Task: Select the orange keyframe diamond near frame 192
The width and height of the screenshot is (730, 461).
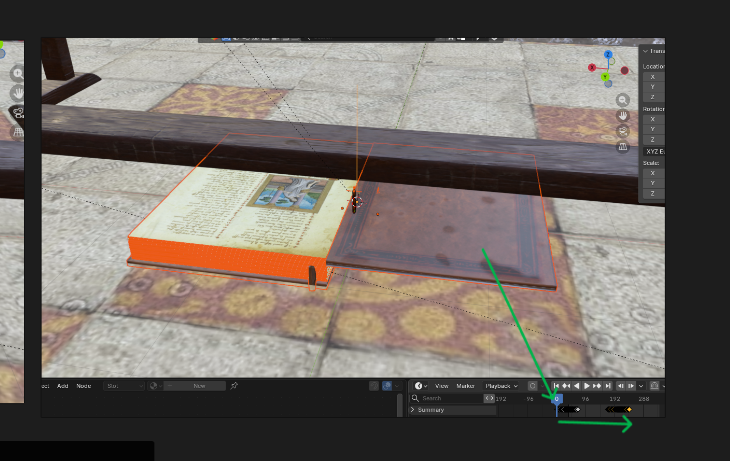Action: tap(629, 409)
